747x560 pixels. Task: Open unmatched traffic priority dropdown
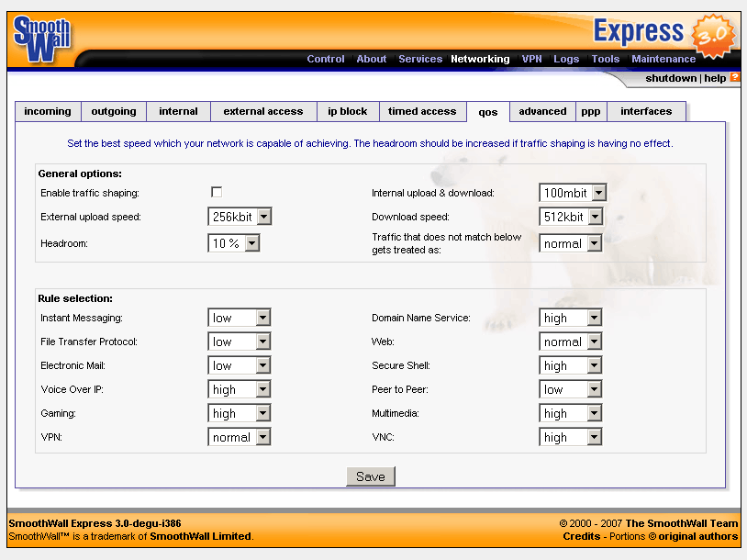[x=570, y=243]
